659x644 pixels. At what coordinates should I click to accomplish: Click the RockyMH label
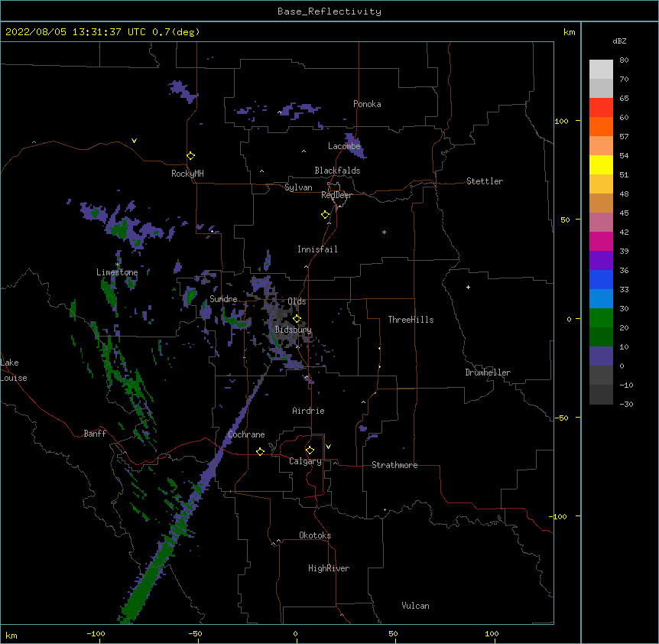coord(187,174)
